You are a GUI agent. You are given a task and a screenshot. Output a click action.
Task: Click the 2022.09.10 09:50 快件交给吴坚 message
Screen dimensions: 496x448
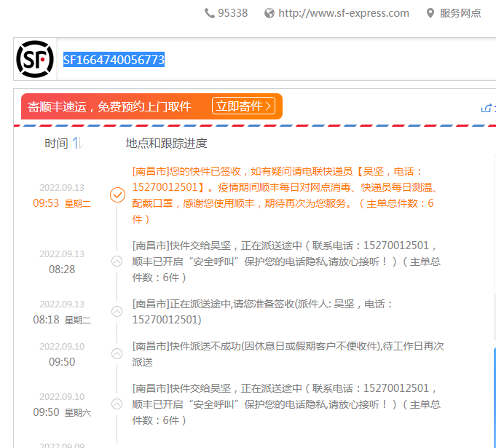pos(286,404)
